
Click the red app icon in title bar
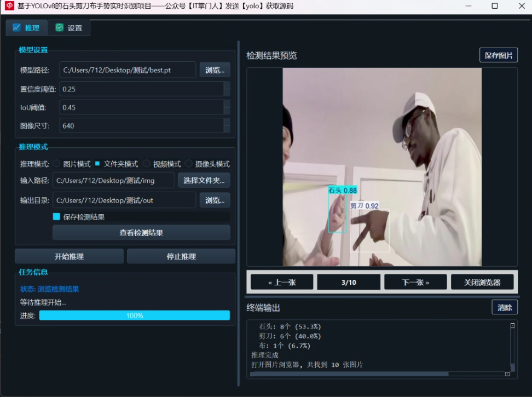click(x=9, y=6)
